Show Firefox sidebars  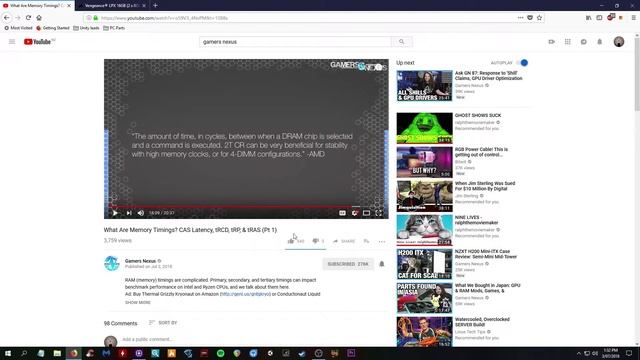[599, 18]
